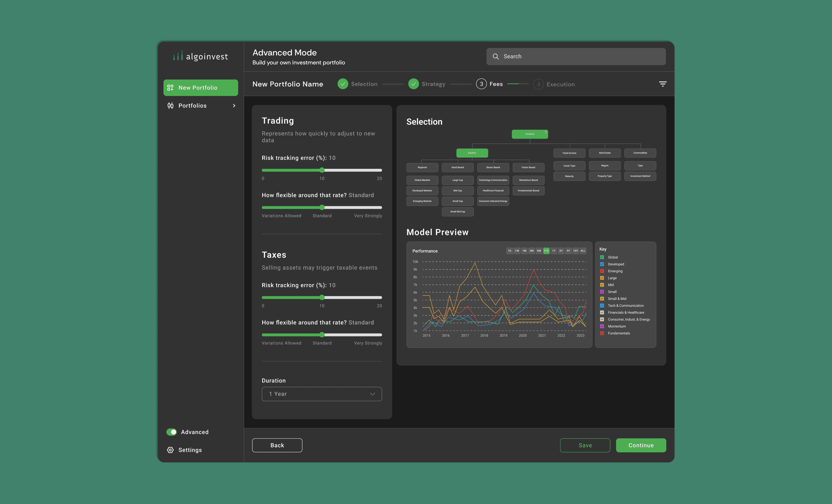Click the Portfolios candlestick icon
This screenshot has height=504, width=832.
click(170, 106)
